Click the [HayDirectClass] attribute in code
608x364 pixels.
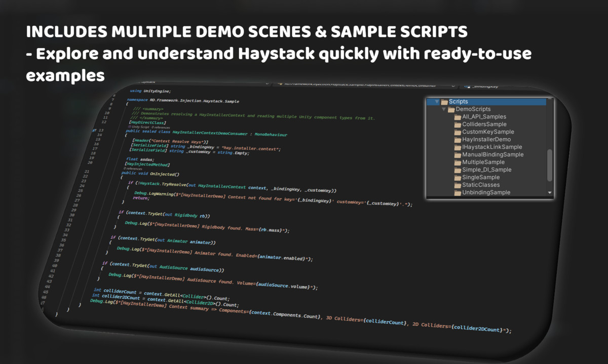pyautogui.click(x=147, y=123)
